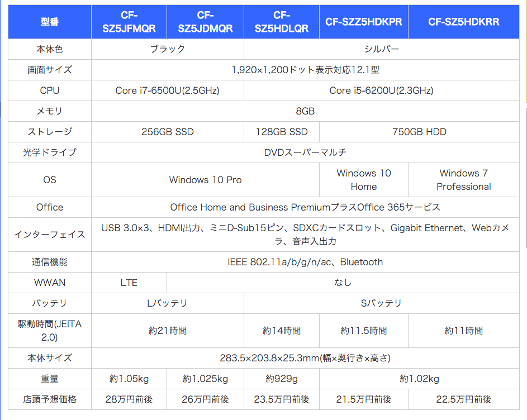
Task: Click the 128GB SSD cell
Action: pyautogui.click(x=282, y=132)
